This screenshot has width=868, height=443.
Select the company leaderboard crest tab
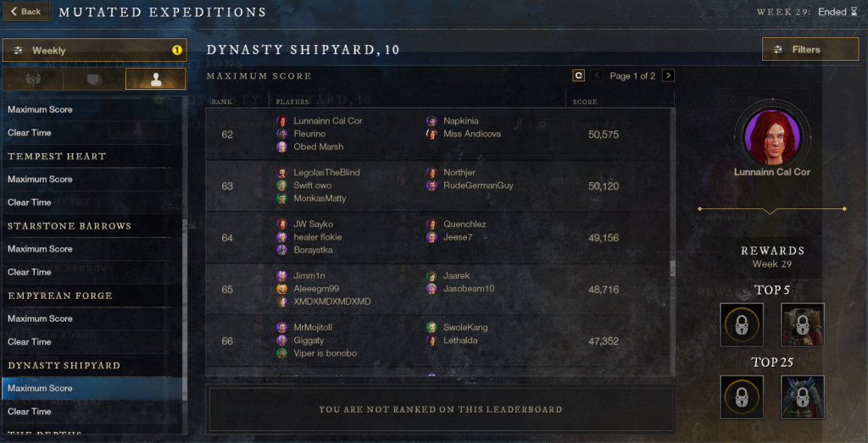tap(33, 79)
